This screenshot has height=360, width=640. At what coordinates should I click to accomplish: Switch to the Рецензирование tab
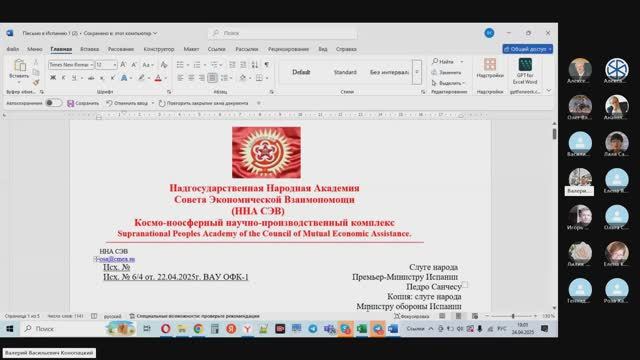click(288, 49)
